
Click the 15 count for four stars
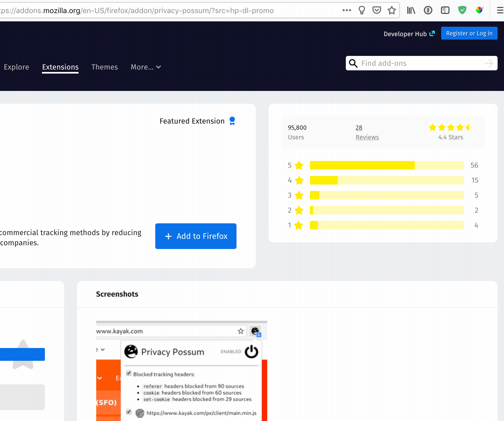point(475,180)
